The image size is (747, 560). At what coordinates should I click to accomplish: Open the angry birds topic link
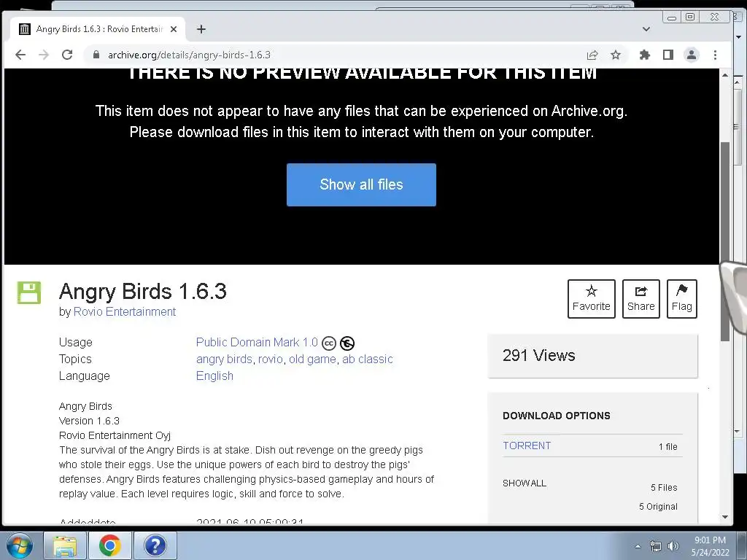(x=224, y=359)
